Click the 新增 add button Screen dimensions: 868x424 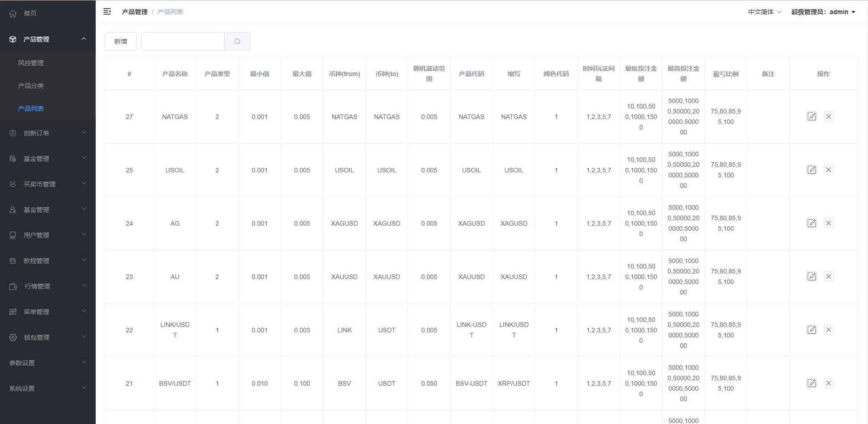[121, 41]
